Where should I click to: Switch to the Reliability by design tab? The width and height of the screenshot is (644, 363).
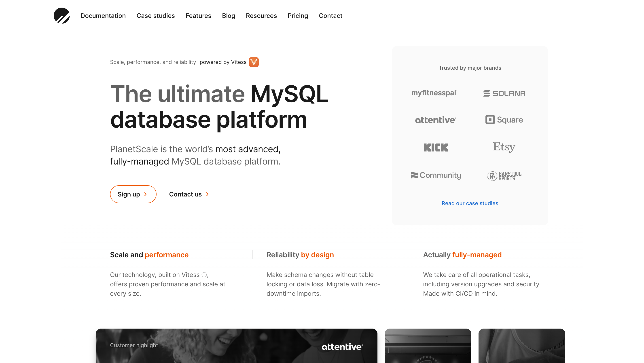coord(300,255)
